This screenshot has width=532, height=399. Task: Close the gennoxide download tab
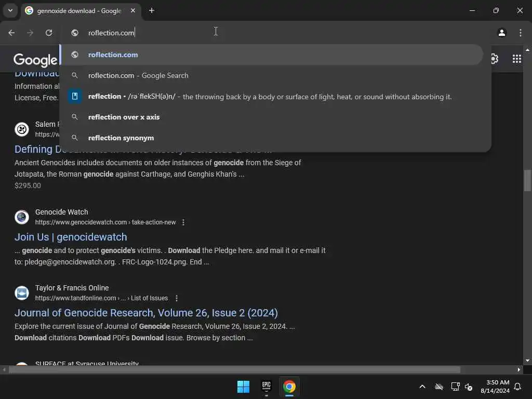click(x=133, y=10)
